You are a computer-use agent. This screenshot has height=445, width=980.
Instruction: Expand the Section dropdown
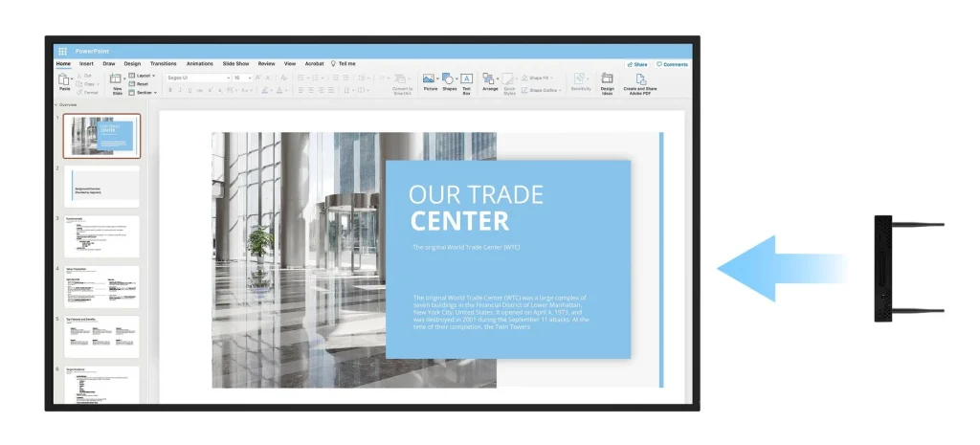143,93
